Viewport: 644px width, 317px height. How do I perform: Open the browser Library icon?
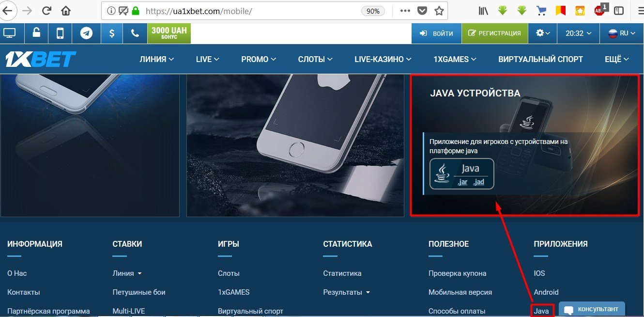pos(484,11)
